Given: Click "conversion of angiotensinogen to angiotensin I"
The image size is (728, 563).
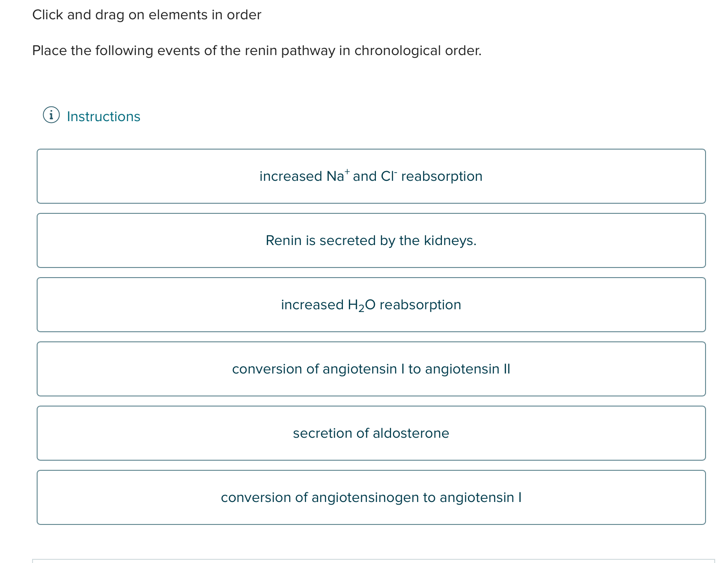Looking at the screenshot, I should (x=371, y=497).
